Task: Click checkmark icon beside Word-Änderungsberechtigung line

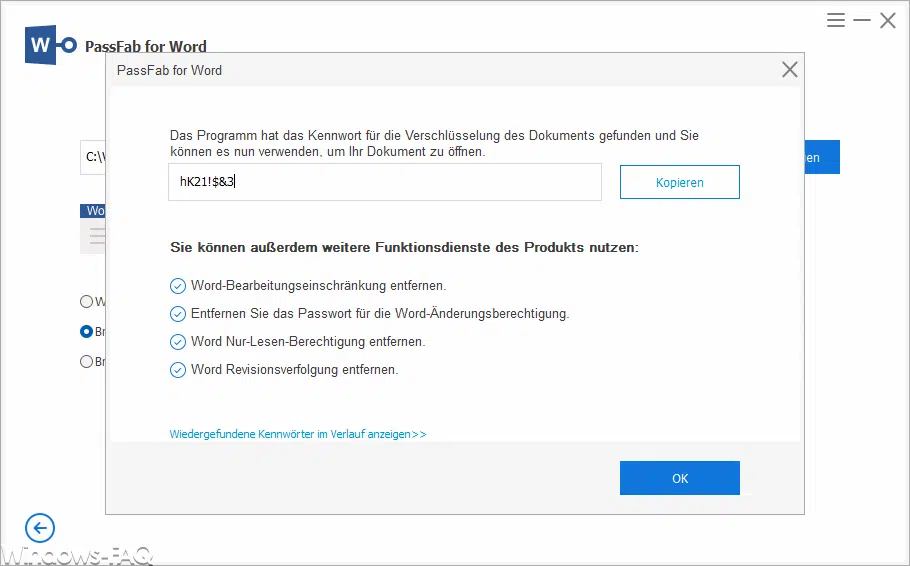Action: point(179,314)
